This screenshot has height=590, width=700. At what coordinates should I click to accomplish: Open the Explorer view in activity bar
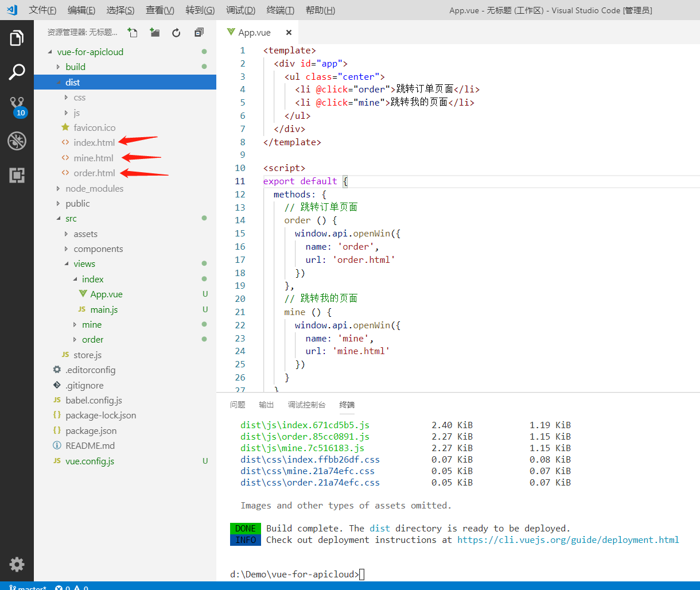(17, 38)
